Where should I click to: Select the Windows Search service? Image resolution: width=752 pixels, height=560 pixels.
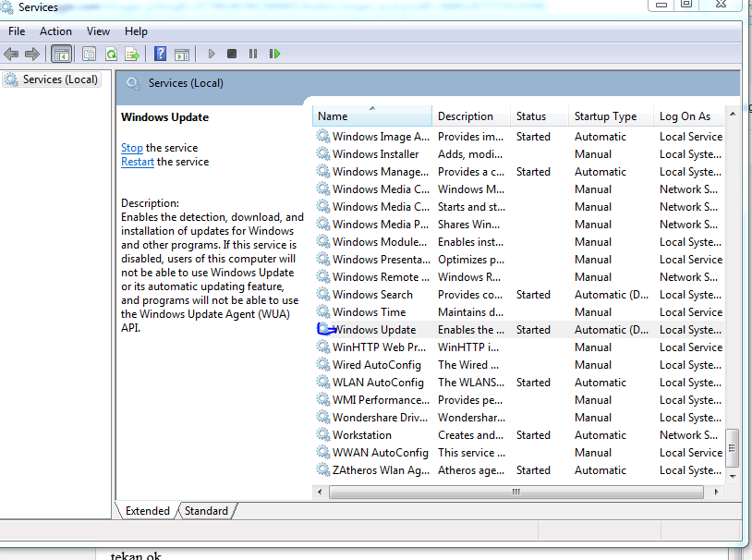pyautogui.click(x=372, y=295)
